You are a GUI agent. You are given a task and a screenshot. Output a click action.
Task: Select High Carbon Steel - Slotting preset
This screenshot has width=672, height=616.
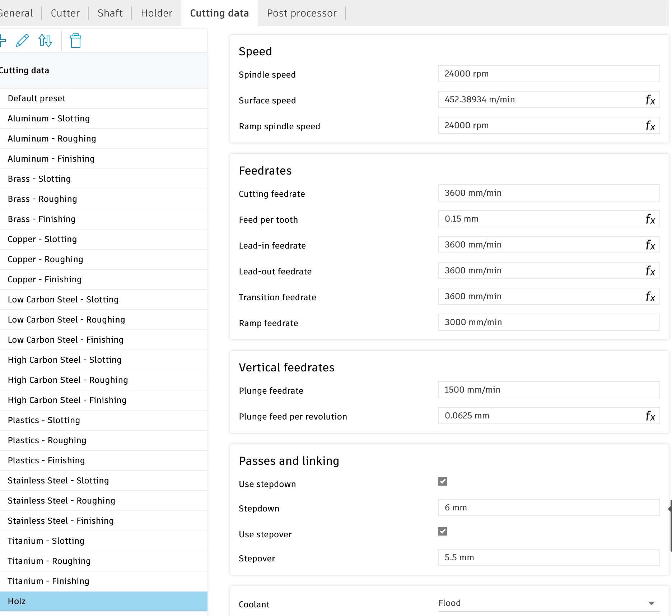coord(104,360)
